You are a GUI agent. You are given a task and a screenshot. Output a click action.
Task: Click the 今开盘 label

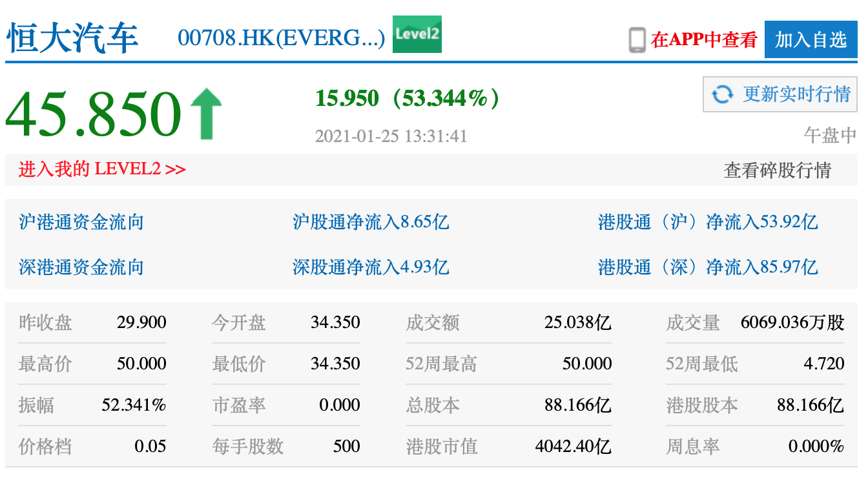coord(239,322)
